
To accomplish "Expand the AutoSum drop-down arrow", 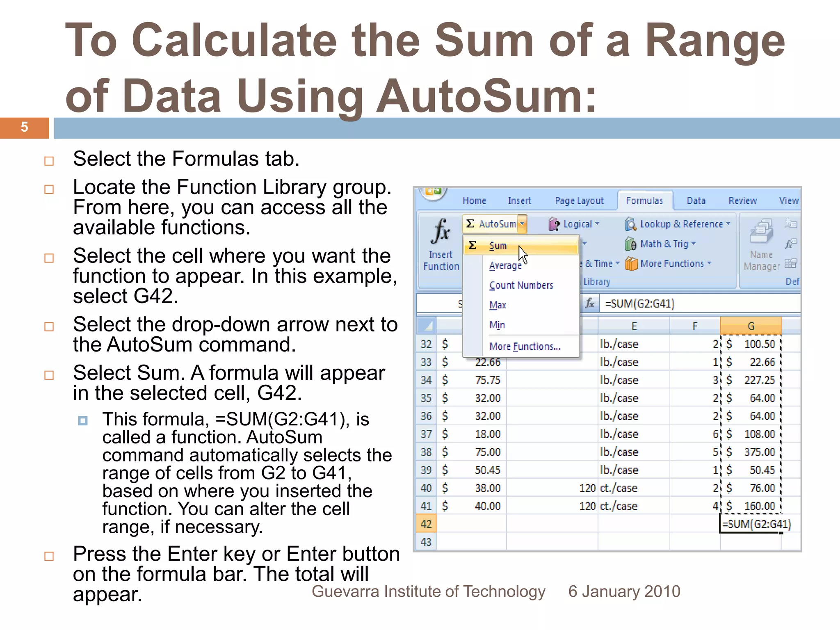I will [522, 224].
